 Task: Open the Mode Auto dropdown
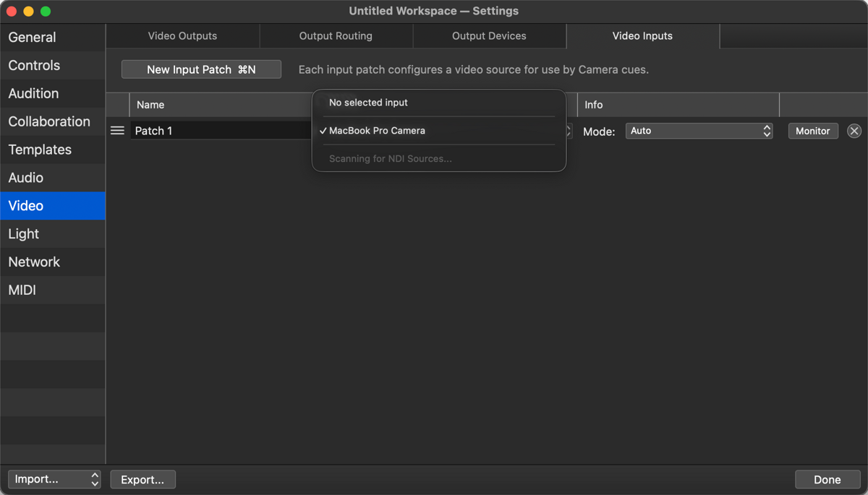coord(699,131)
